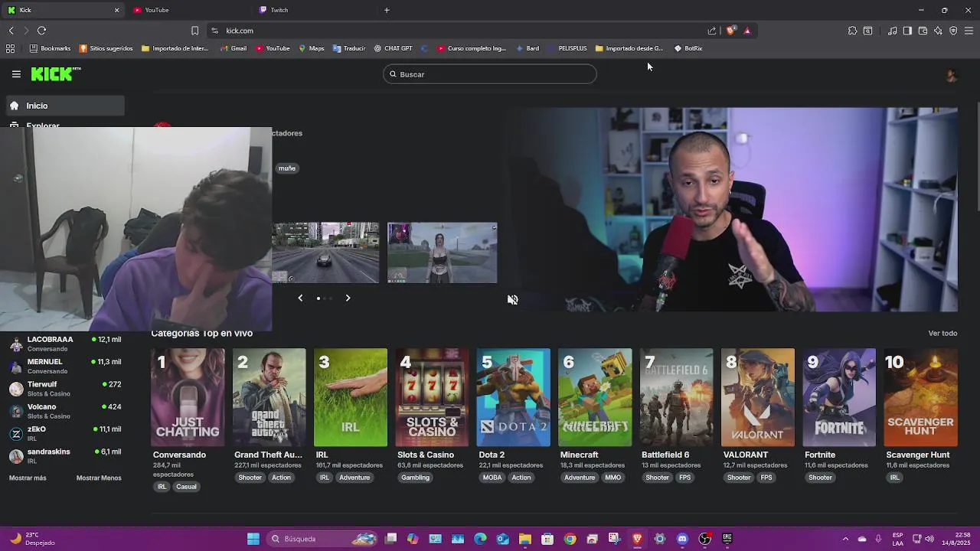Open browser extensions puzzle icon
The width and height of the screenshot is (980, 551).
pyautogui.click(x=852, y=31)
